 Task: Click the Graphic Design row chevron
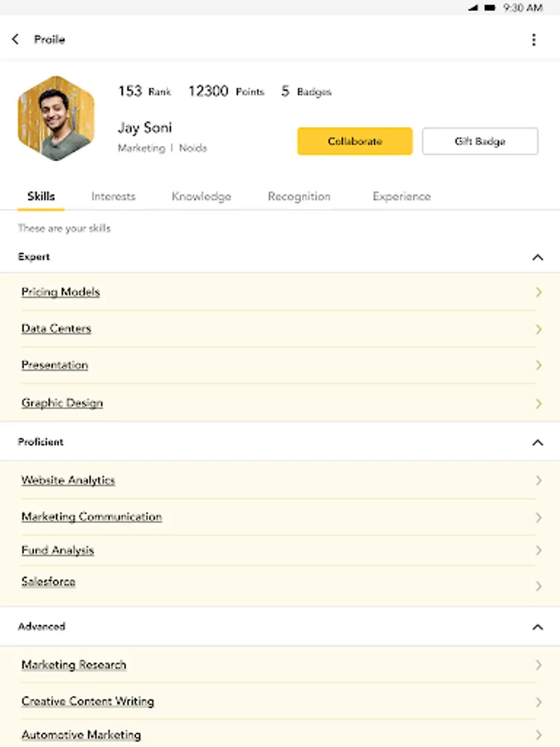pyautogui.click(x=538, y=403)
